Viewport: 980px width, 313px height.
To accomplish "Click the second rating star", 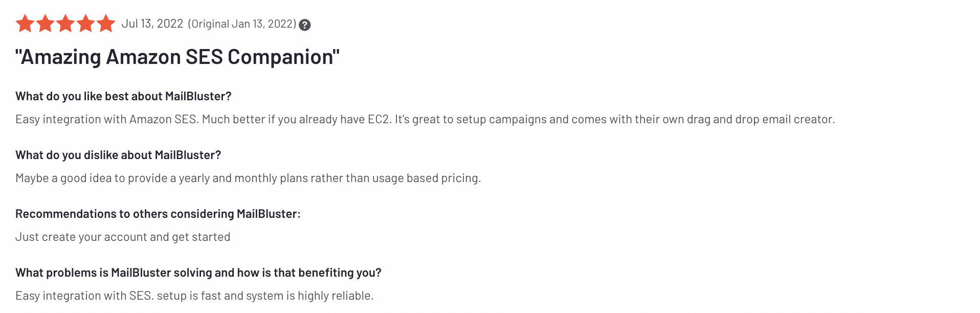I will pyautogui.click(x=45, y=24).
